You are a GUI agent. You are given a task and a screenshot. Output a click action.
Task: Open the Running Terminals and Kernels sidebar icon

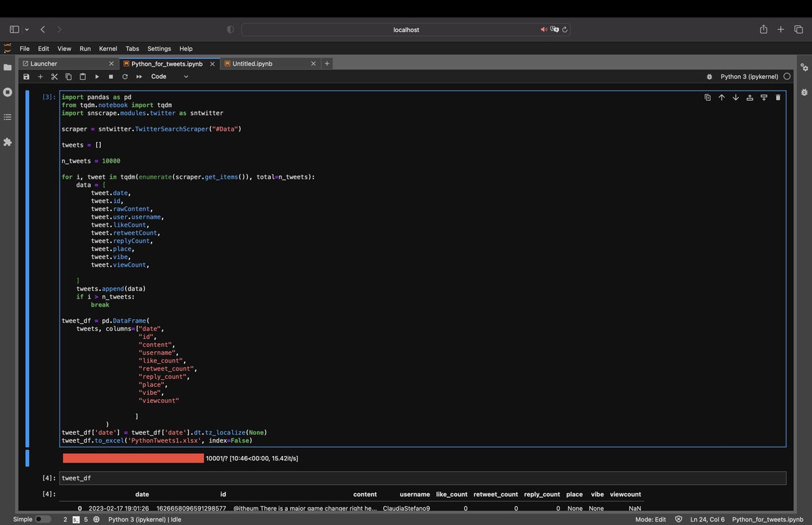pyautogui.click(x=7, y=92)
